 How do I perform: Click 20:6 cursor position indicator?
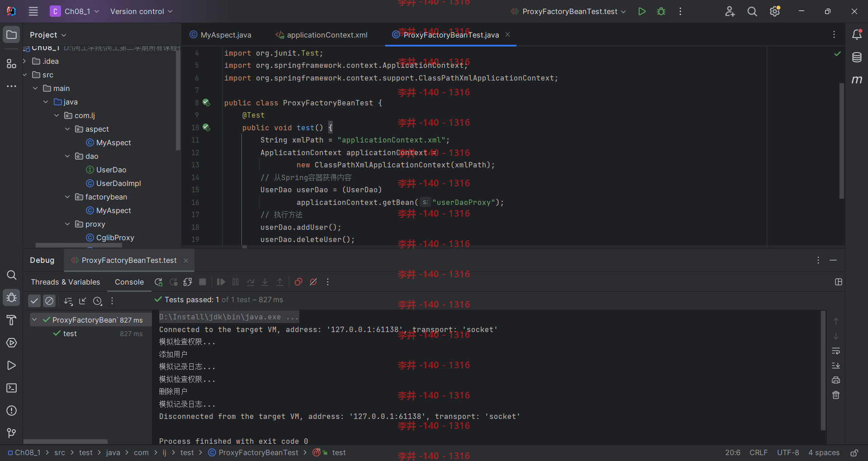(x=733, y=453)
